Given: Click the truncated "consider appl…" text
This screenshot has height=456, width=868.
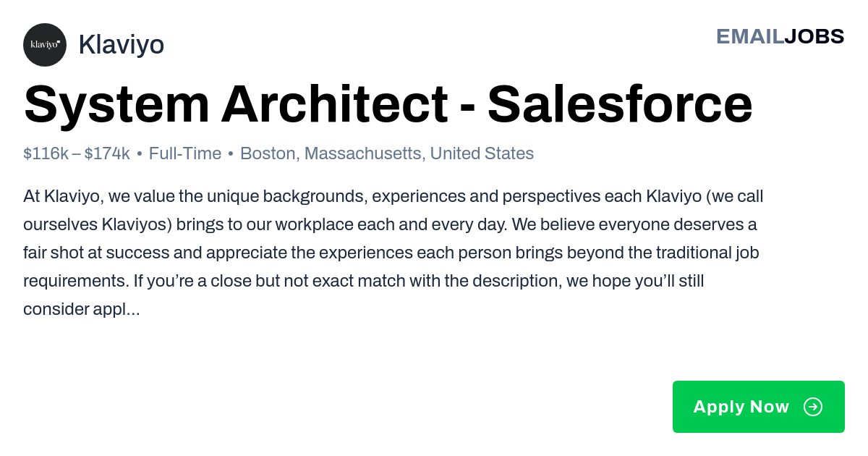Looking at the screenshot, I should pyautogui.click(x=82, y=310).
